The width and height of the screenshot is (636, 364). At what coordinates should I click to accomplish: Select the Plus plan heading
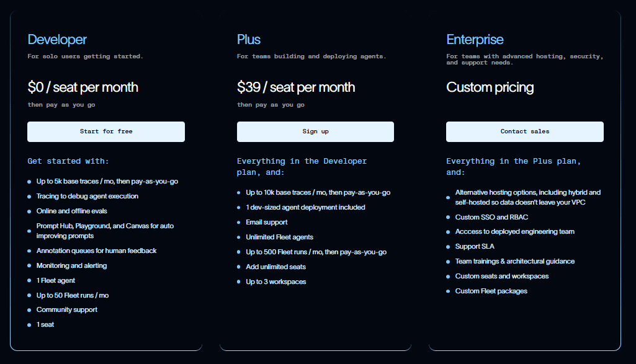pyautogui.click(x=248, y=39)
